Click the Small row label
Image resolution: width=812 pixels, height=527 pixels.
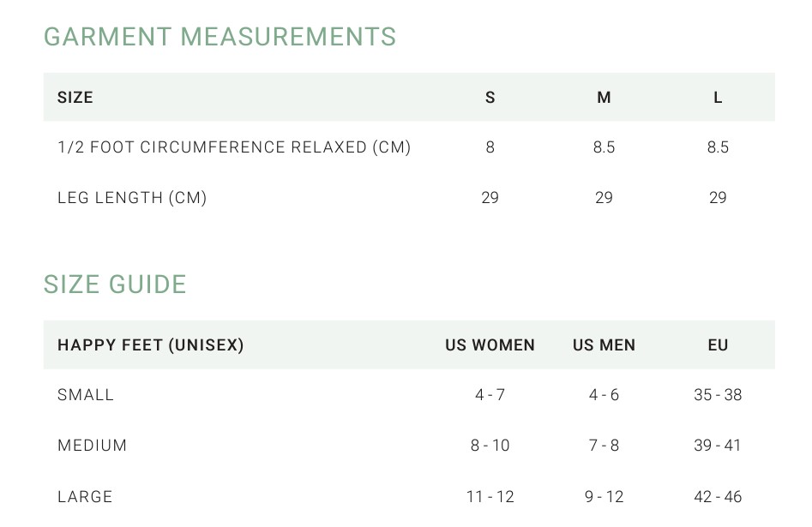tap(86, 395)
